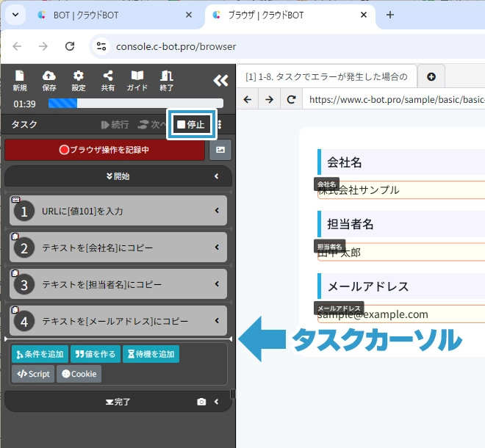Click the 新規 (New) file icon
Image resolution: width=485 pixels, height=448 pixels.
tap(20, 80)
